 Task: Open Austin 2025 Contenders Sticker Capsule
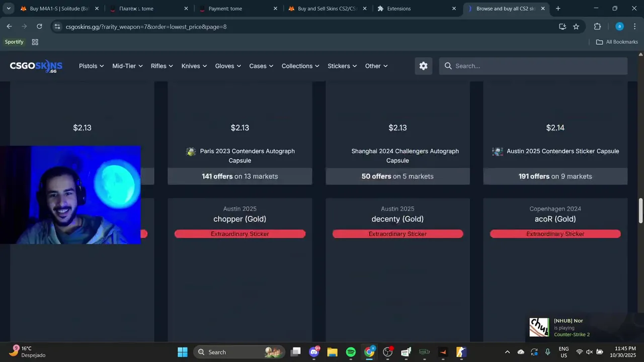(562, 151)
